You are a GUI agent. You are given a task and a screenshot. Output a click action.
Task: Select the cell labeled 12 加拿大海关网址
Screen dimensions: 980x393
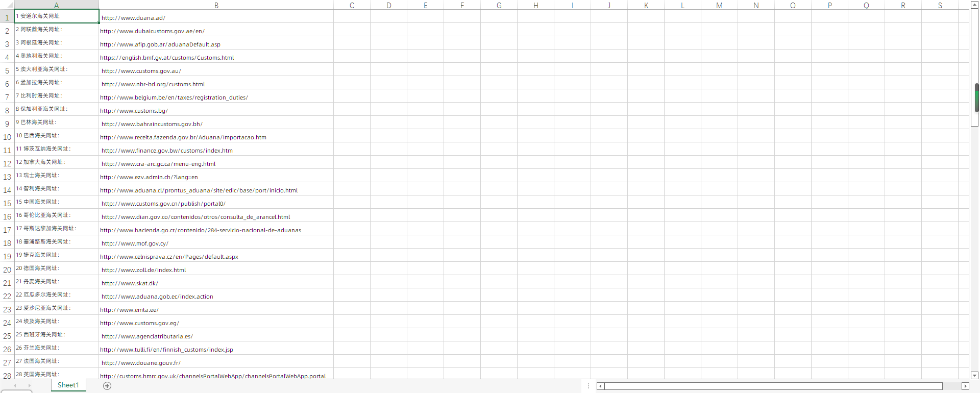[56, 162]
